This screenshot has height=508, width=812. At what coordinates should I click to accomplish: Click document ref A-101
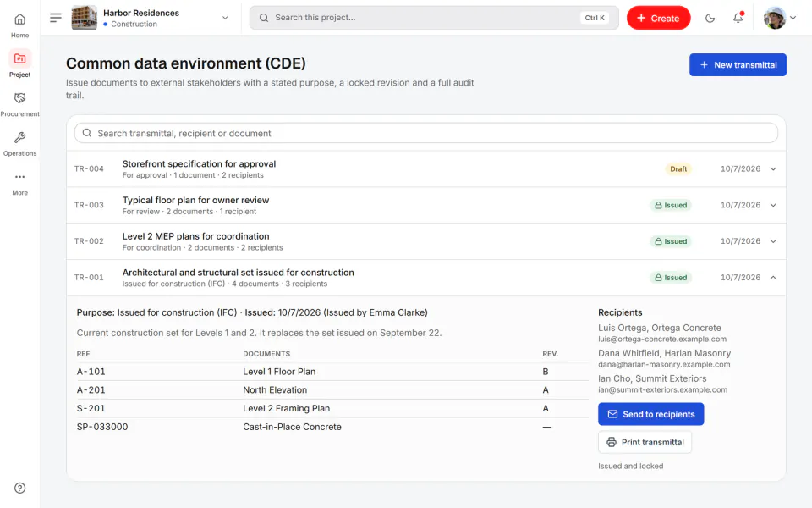click(x=91, y=372)
